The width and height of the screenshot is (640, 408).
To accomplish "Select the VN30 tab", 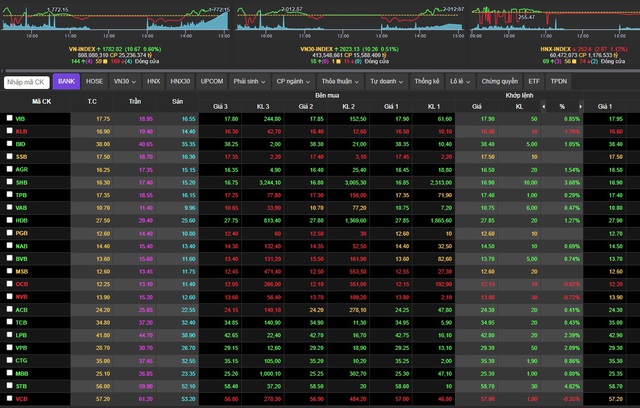I will pos(125,80).
